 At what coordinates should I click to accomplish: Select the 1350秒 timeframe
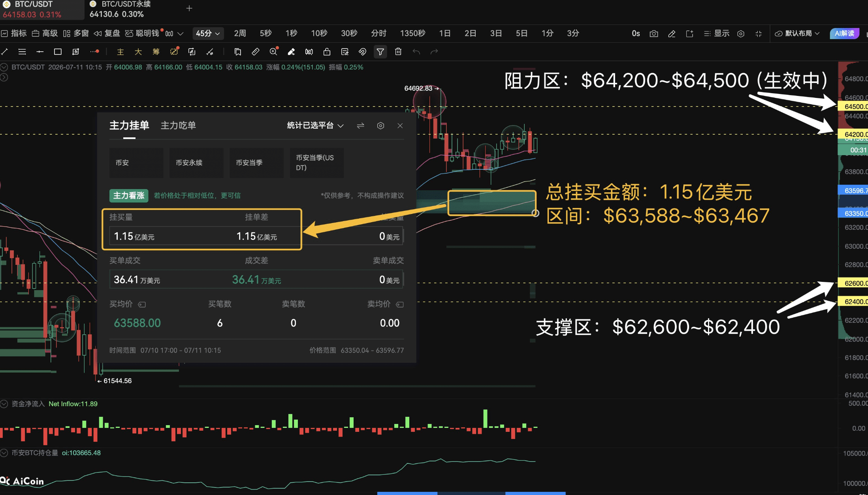coord(412,34)
